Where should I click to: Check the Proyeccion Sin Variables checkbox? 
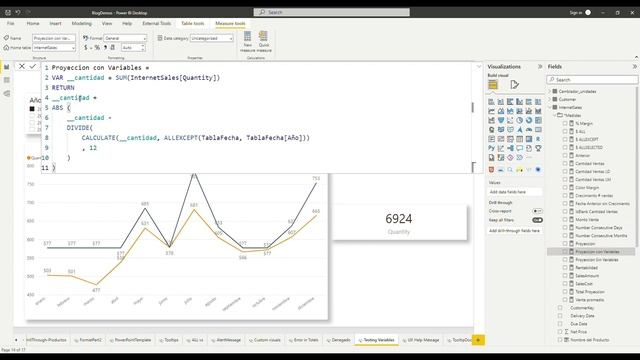(x=565, y=260)
